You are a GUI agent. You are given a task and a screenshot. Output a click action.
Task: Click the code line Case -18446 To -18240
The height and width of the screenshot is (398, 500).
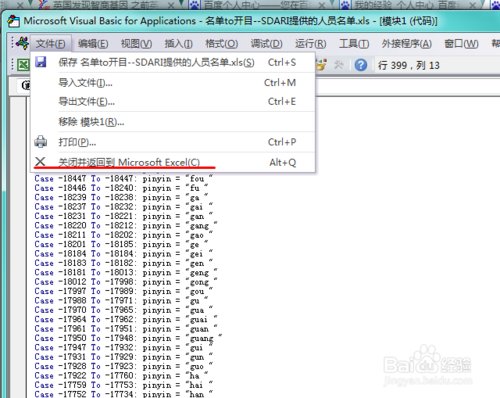pos(122,188)
